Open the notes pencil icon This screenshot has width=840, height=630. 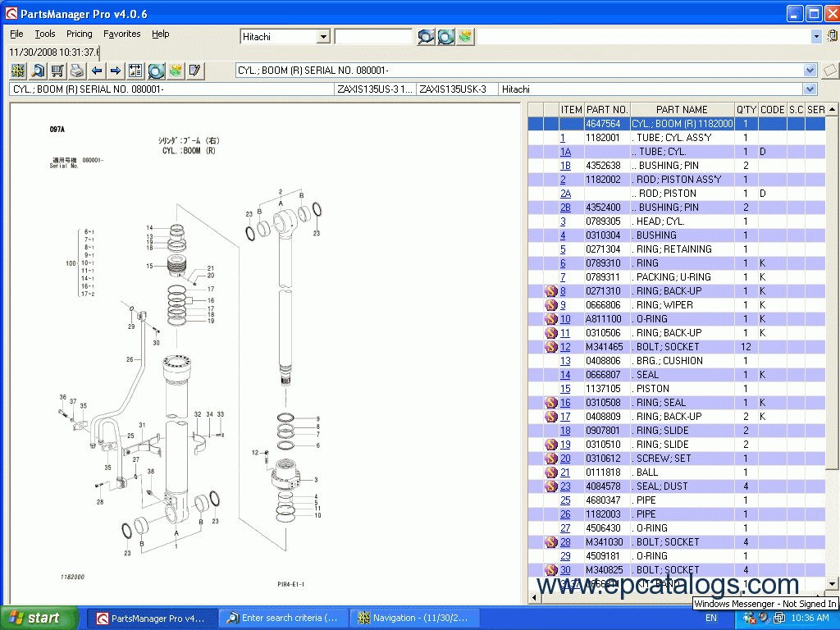195,71
